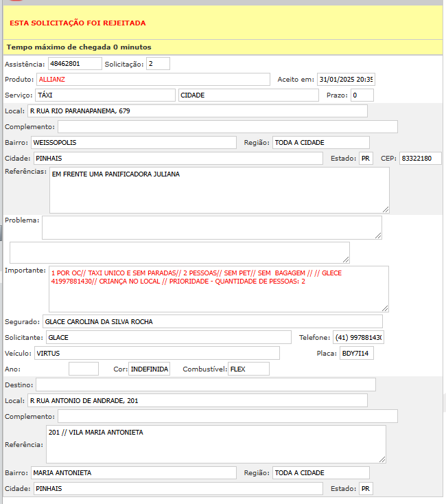This screenshot has height=504, width=446.
Task: Click the Local field with RUA ANTONIO DE ANDRADE
Action: (197, 400)
